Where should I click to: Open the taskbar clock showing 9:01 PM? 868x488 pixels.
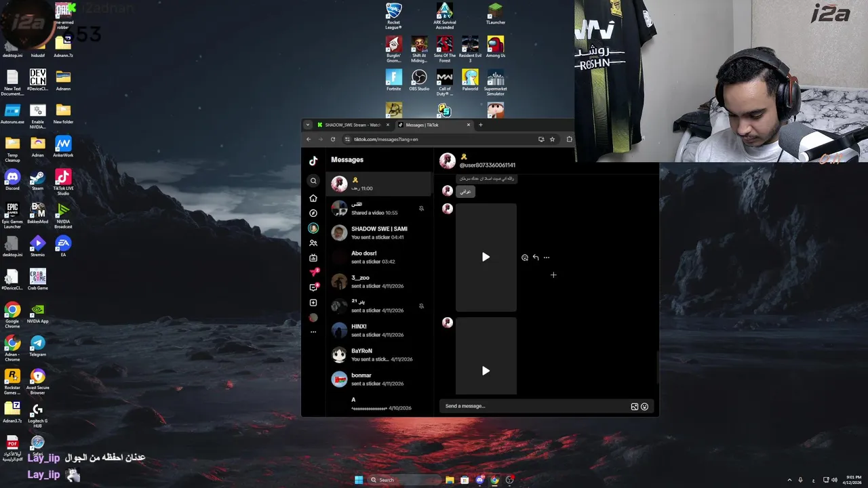[x=853, y=480]
